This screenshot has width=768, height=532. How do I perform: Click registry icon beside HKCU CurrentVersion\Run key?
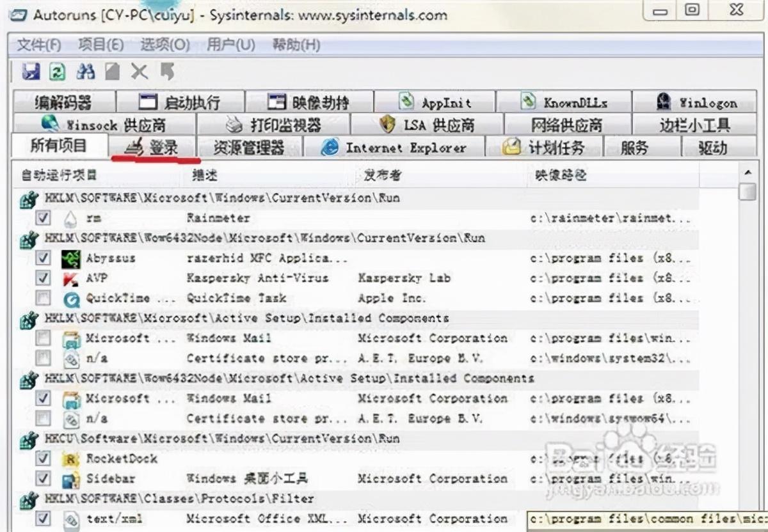pyautogui.click(x=29, y=440)
